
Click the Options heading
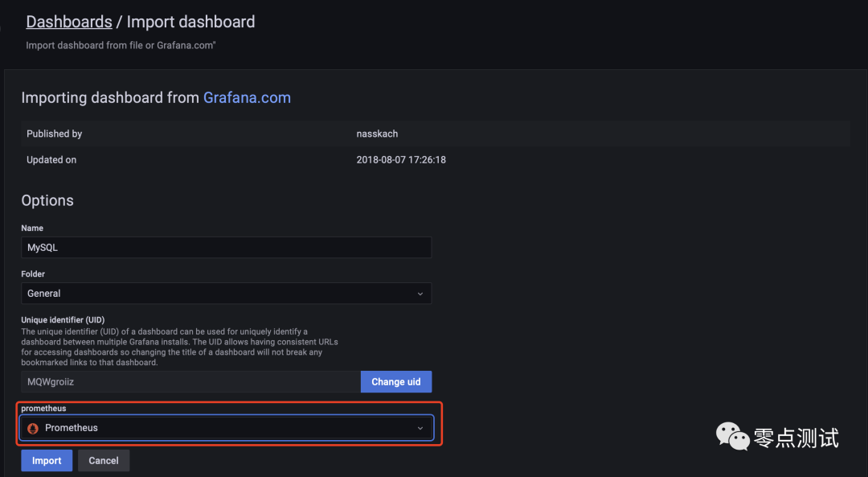tap(47, 200)
